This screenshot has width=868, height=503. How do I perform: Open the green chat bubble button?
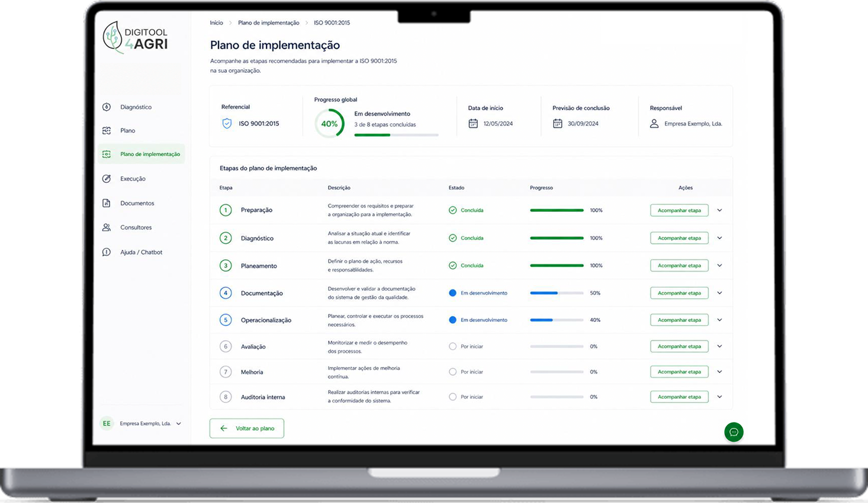734,432
